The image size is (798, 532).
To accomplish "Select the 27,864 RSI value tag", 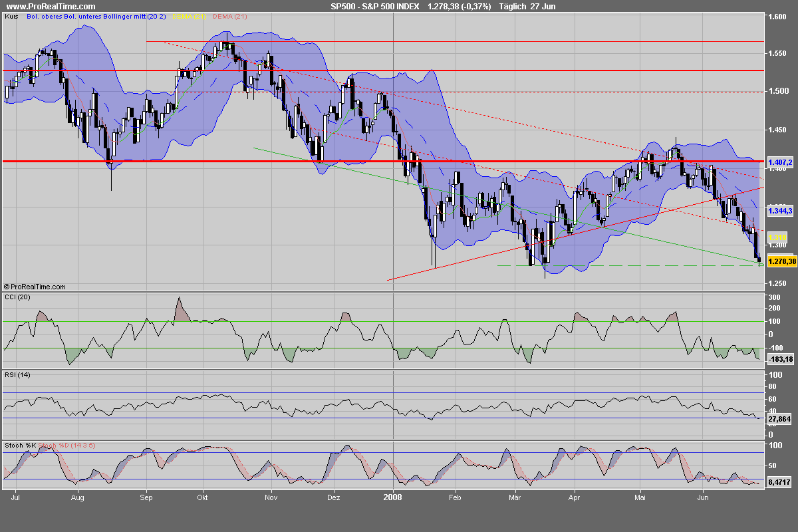I will point(779,420).
